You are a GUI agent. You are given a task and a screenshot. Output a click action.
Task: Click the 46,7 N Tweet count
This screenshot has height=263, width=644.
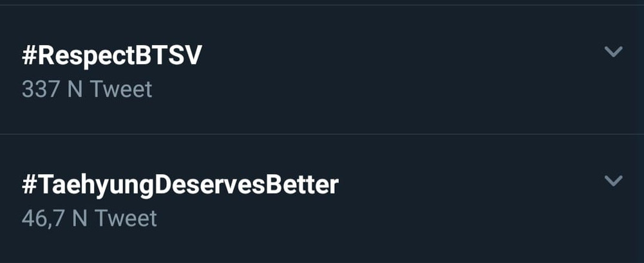click(90, 218)
